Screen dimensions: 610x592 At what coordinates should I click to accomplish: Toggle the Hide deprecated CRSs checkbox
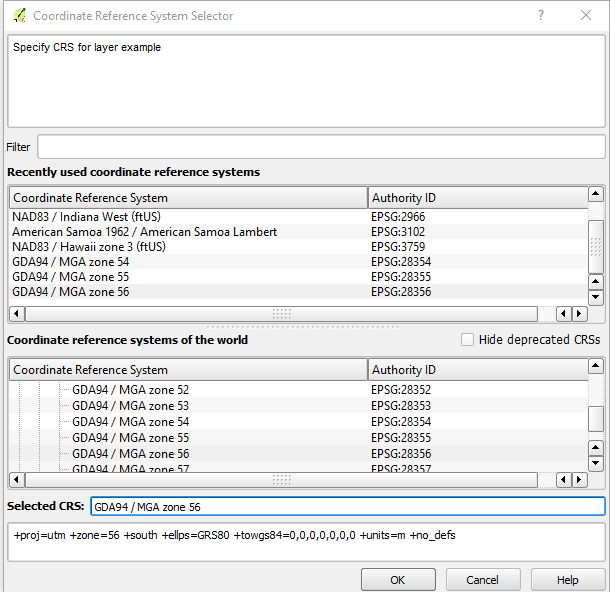pyautogui.click(x=467, y=340)
